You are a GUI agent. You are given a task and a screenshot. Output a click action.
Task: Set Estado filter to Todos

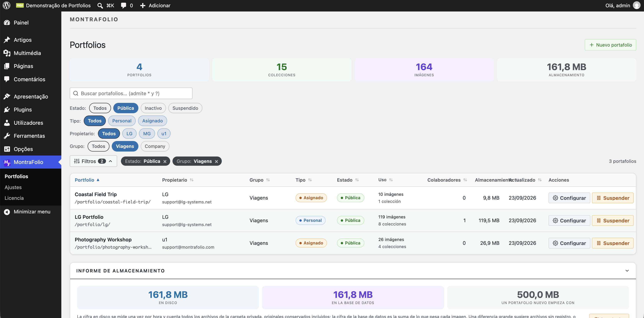[x=100, y=108]
